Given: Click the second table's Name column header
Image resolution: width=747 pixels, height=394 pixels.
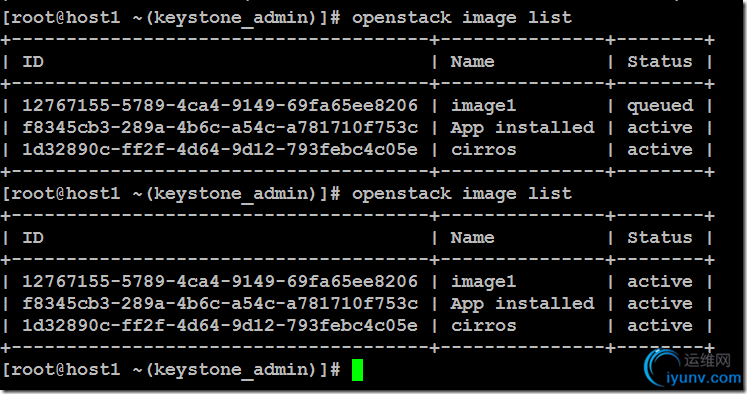Looking at the screenshot, I should tap(472, 237).
